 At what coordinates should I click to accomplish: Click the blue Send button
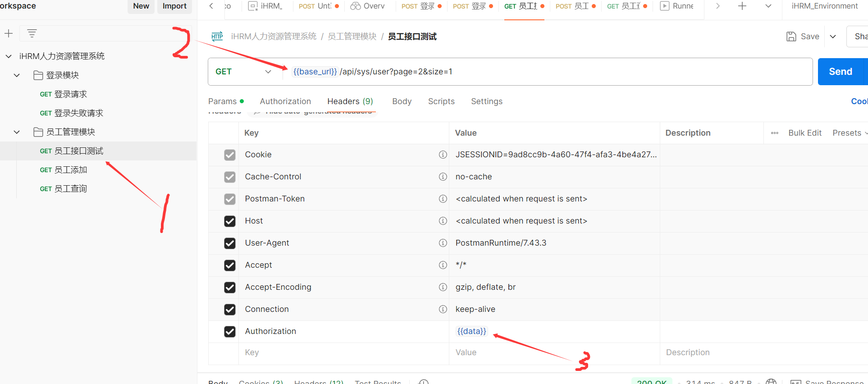click(x=841, y=72)
